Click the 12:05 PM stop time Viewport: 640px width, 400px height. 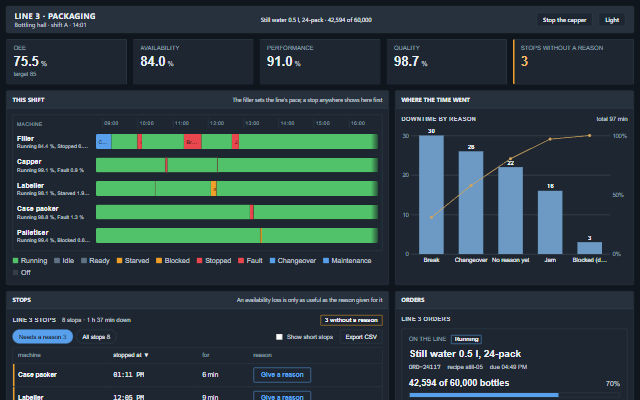128,397
